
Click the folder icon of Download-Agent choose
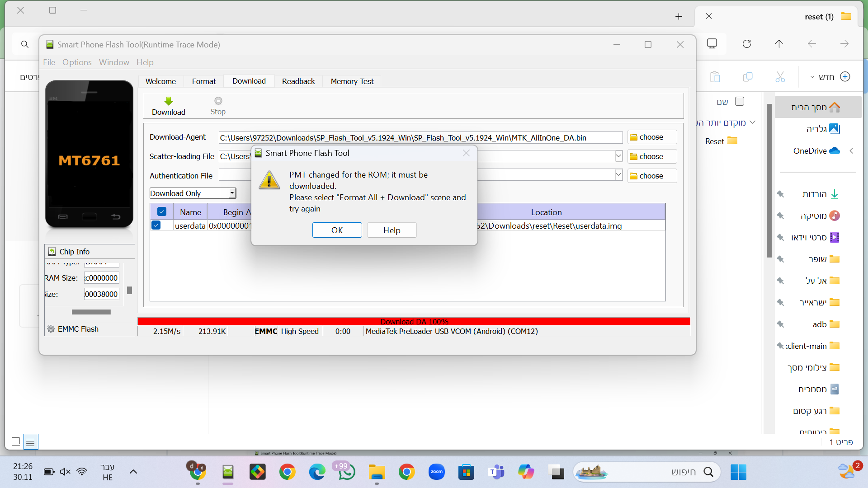[x=633, y=137]
